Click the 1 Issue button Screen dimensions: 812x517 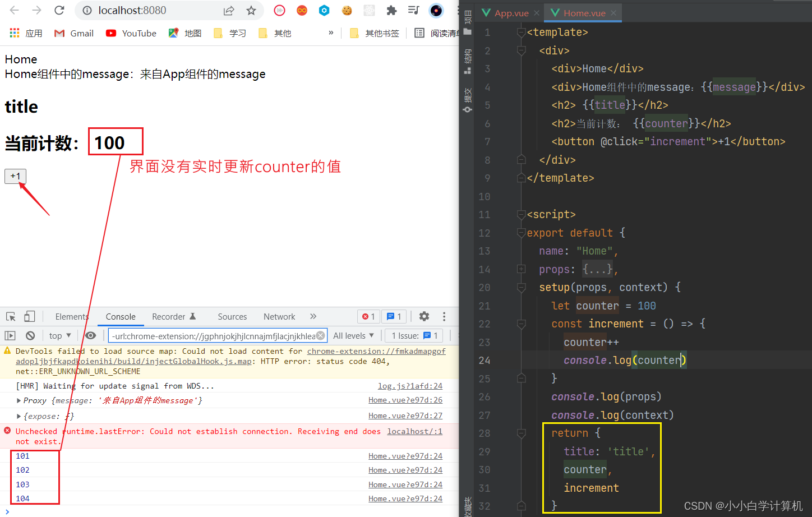tap(414, 335)
